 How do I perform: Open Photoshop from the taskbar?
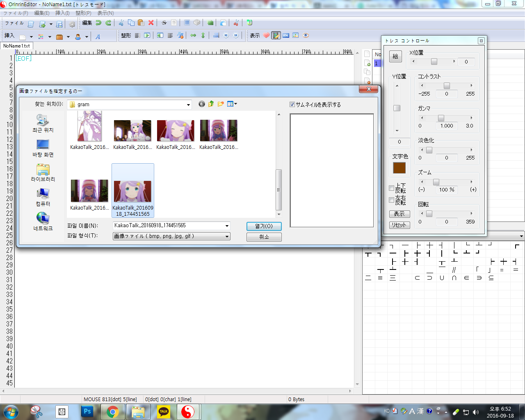(87, 411)
